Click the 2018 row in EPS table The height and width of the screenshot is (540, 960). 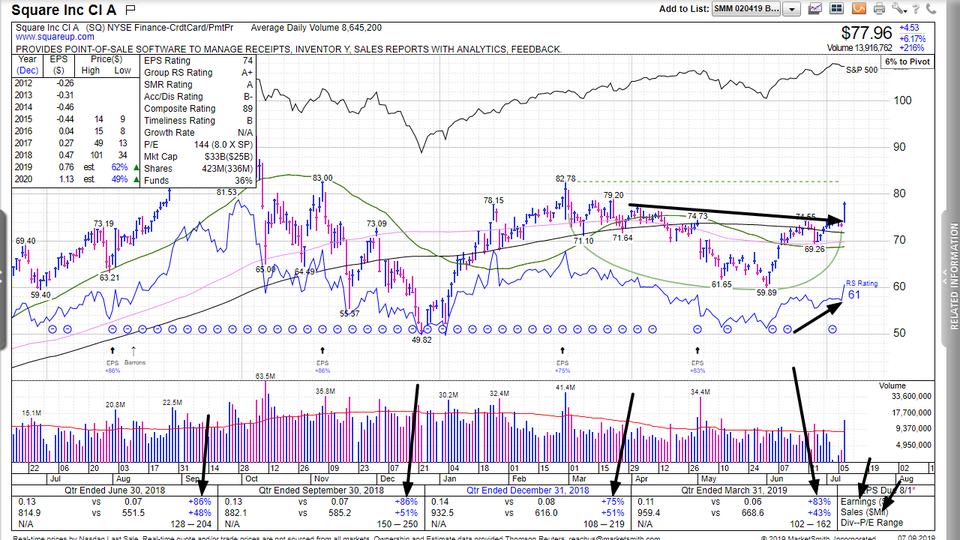click(76, 155)
